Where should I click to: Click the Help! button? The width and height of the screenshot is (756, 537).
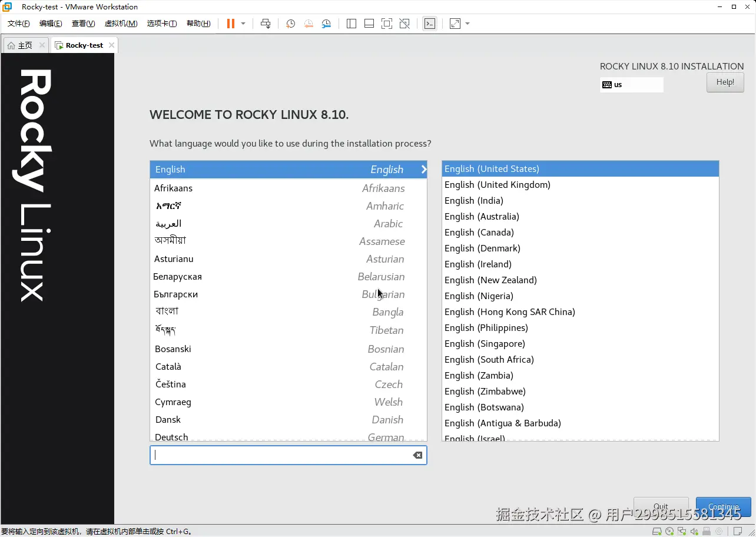(x=725, y=82)
